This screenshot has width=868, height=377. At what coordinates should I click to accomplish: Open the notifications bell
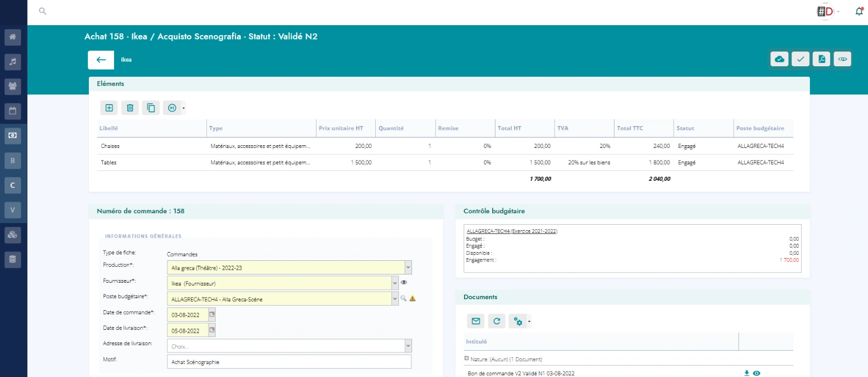859,12
